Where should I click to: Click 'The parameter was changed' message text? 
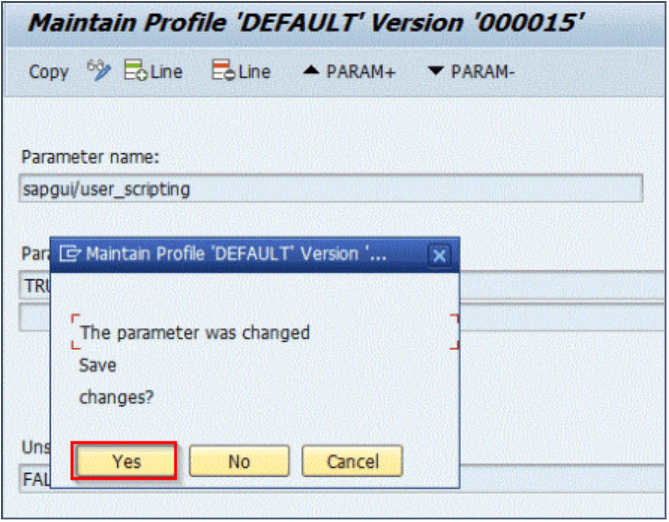pos(194,332)
